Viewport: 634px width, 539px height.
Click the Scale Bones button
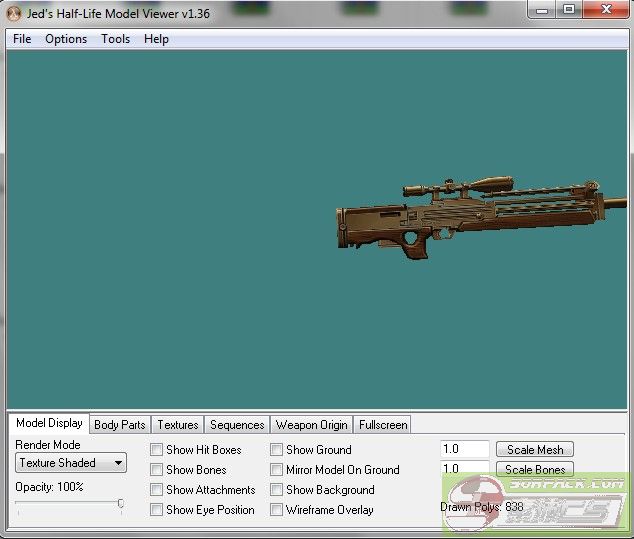tap(535, 470)
